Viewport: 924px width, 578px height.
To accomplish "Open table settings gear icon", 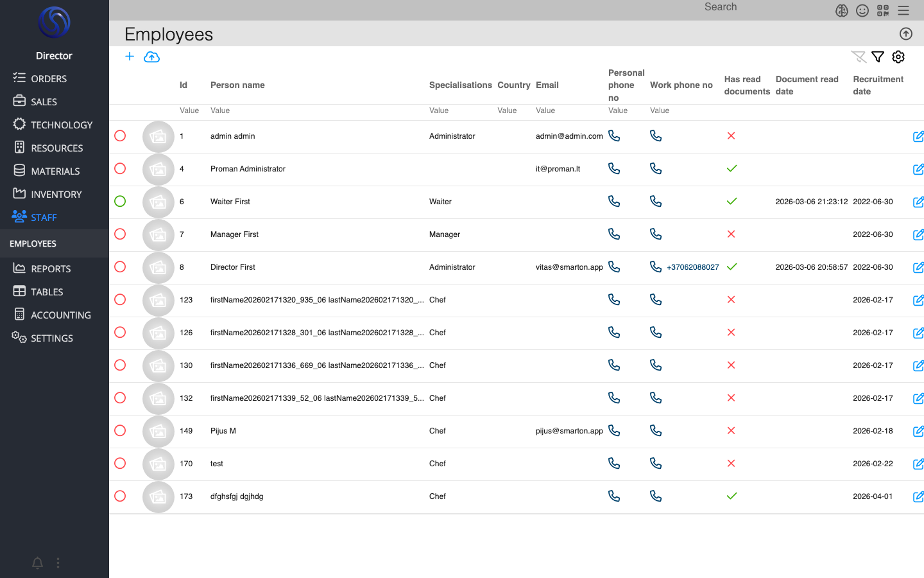I will 898,57.
